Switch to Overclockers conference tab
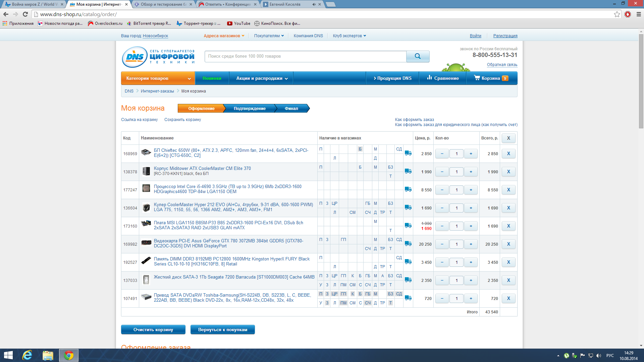 [x=227, y=4]
